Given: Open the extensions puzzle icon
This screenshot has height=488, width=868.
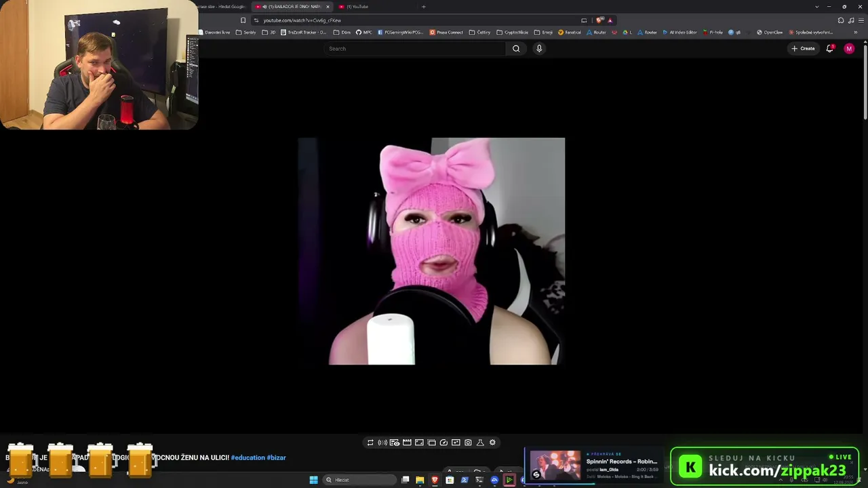Looking at the screenshot, I should 841,20.
